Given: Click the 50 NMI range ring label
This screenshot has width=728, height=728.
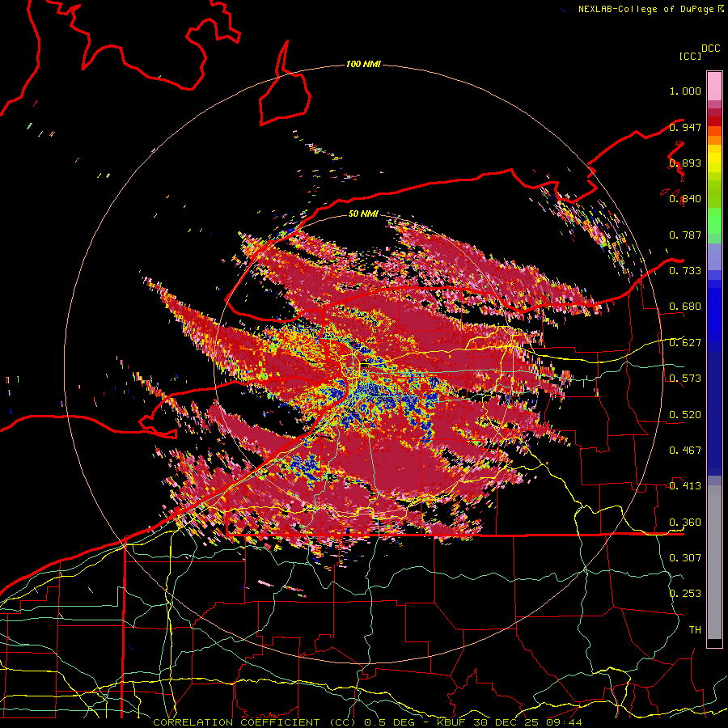Looking at the screenshot, I should coord(363,214).
